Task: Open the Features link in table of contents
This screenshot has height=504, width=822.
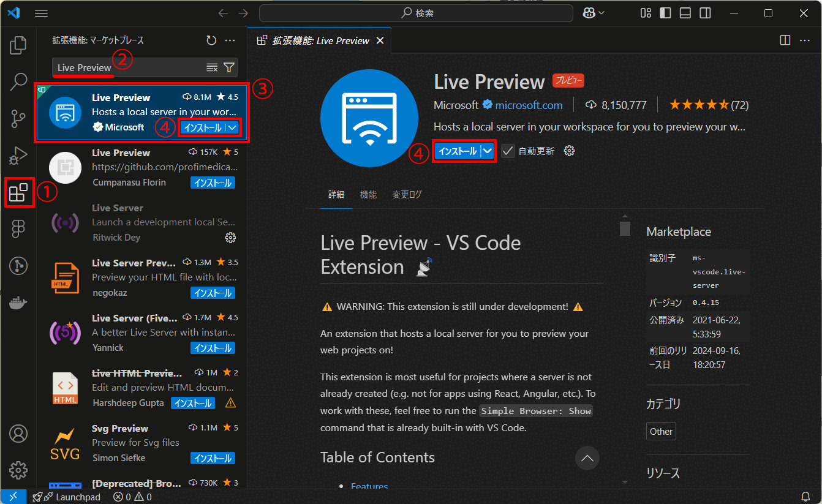Action: (369, 486)
